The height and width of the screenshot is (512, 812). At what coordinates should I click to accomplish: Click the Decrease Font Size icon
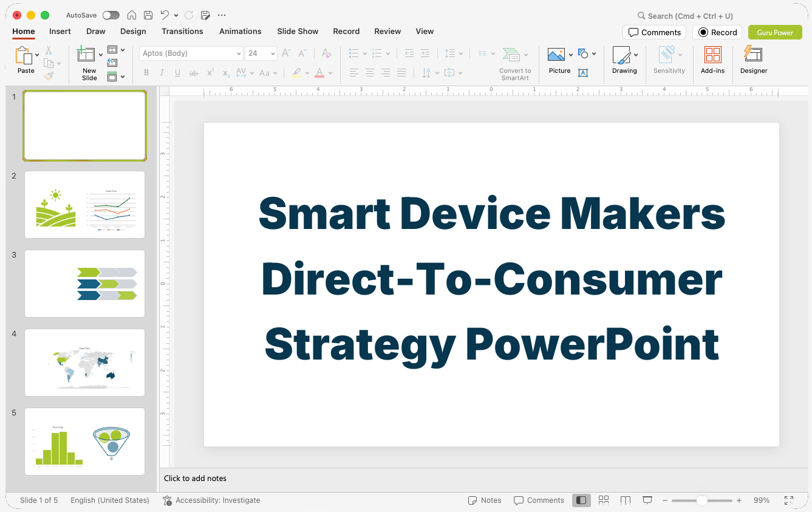pos(302,53)
